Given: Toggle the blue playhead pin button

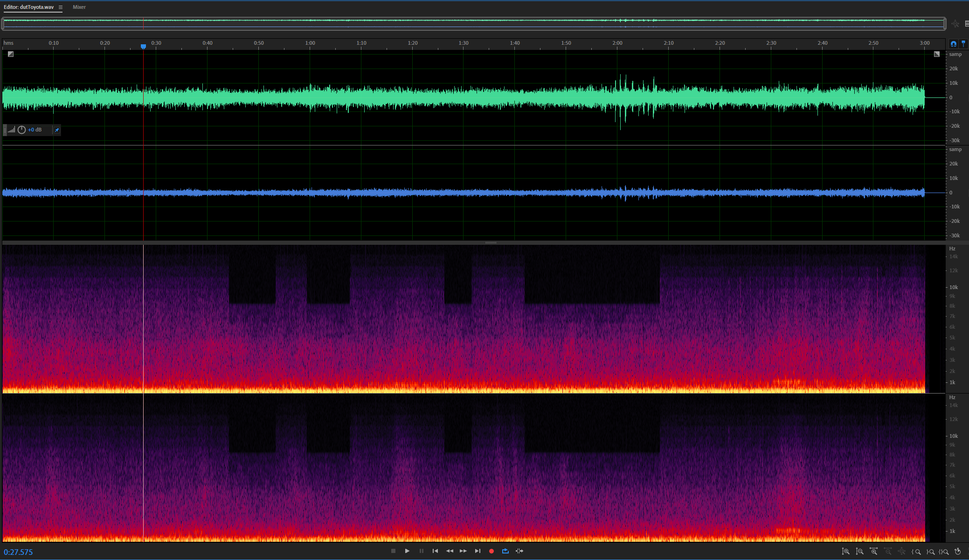Looking at the screenshot, I should (963, 44).
